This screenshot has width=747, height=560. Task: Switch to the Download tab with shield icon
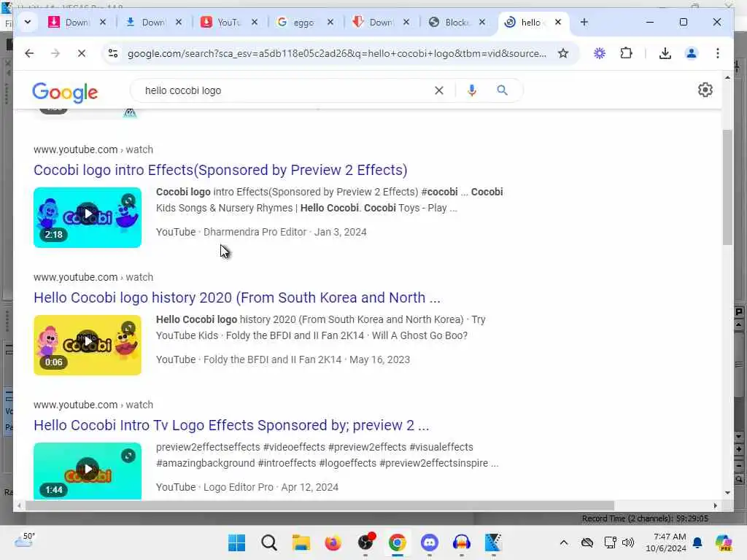381,22
